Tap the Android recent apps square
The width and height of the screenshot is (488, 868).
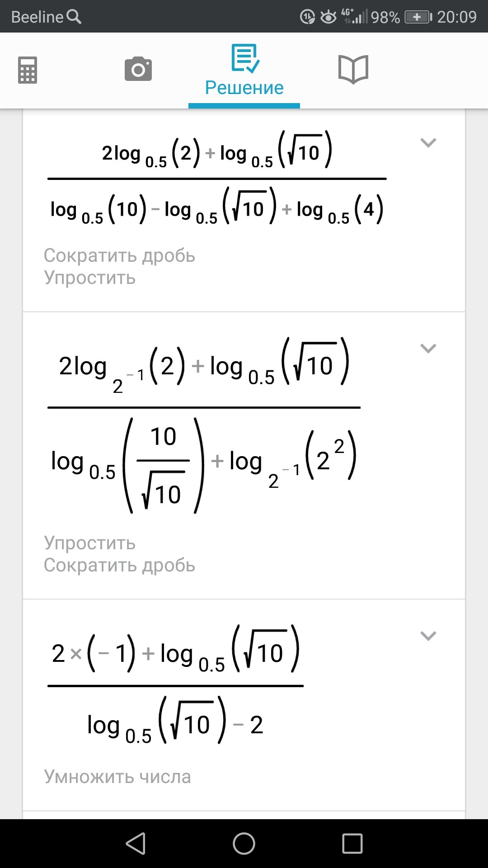click(x=352, y=844)
